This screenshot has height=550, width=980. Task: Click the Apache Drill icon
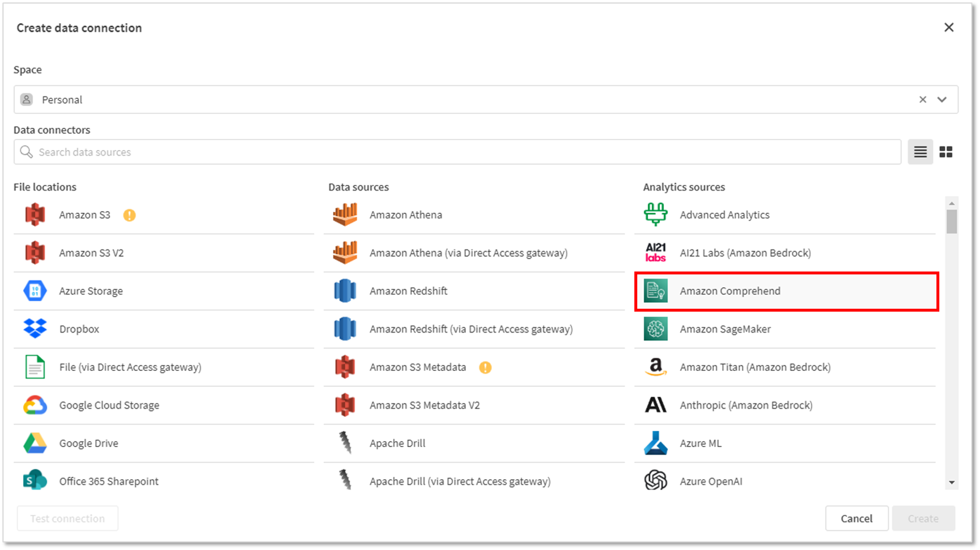pyautogui.click(x=345, y=443)
